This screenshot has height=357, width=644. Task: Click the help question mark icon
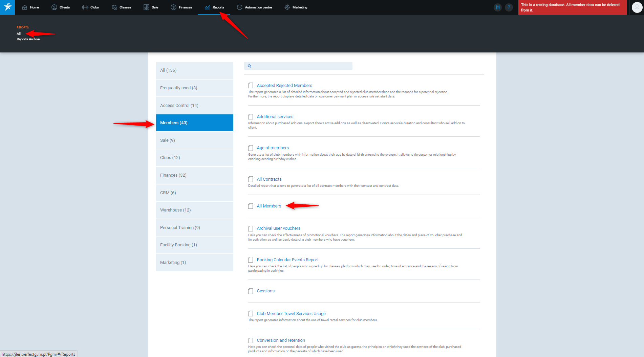point(509,7)
